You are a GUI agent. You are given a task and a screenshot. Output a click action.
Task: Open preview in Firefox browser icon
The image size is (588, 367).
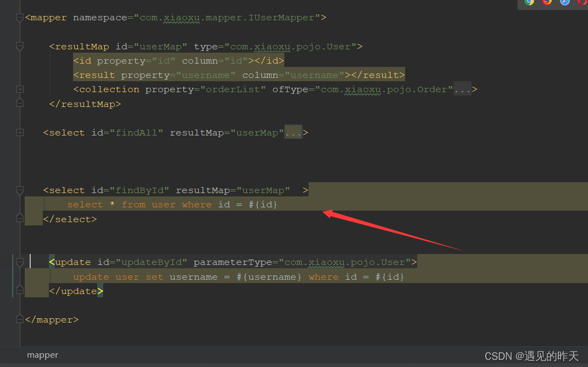coord(547,2)
